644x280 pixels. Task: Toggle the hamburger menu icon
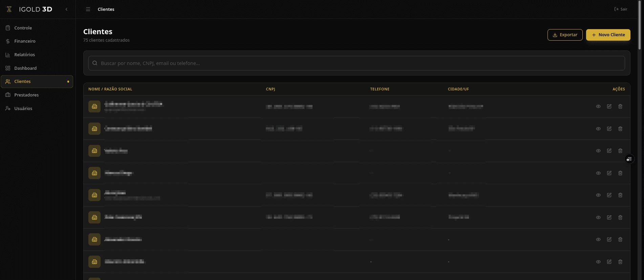pos(88,9)
